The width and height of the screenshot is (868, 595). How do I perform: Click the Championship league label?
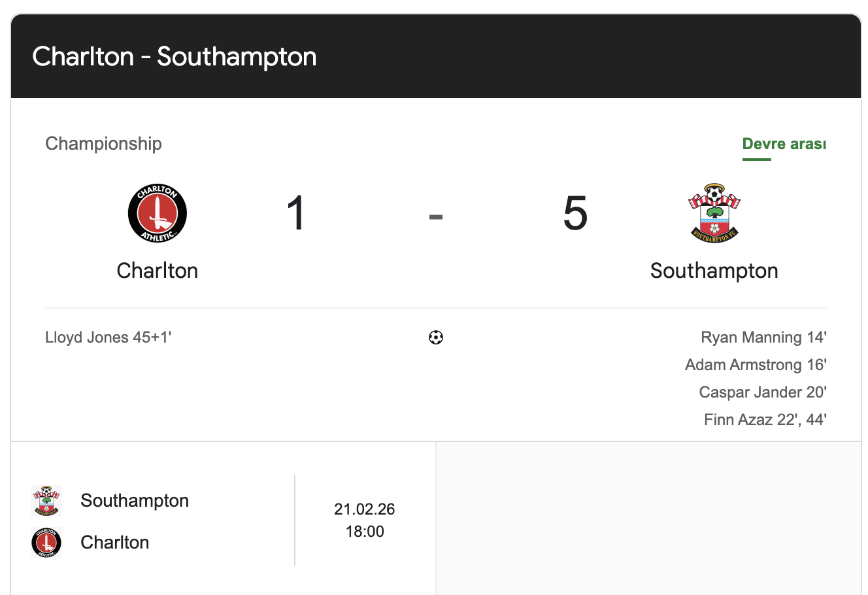coord(103,144)
